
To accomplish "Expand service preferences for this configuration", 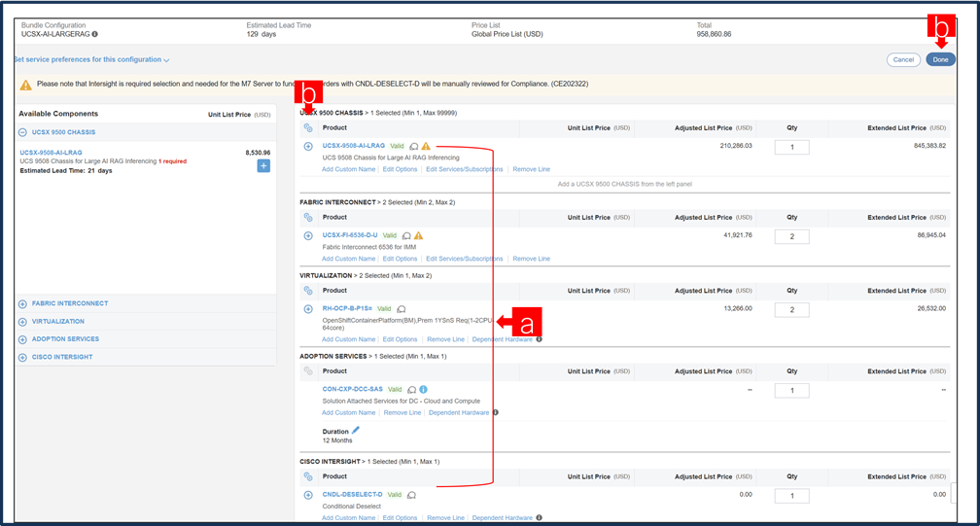I will [91, 60].
